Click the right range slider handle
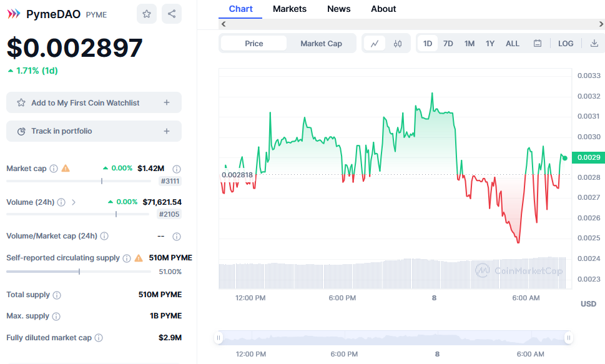Image resolution: width=605 pixels, height=364 pixels. 568,338
